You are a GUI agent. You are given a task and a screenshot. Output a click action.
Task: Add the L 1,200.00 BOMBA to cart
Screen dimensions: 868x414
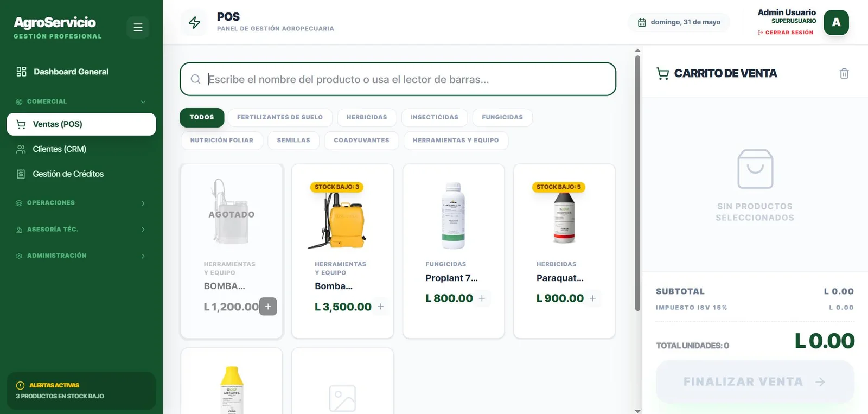(x=268, y=307)
